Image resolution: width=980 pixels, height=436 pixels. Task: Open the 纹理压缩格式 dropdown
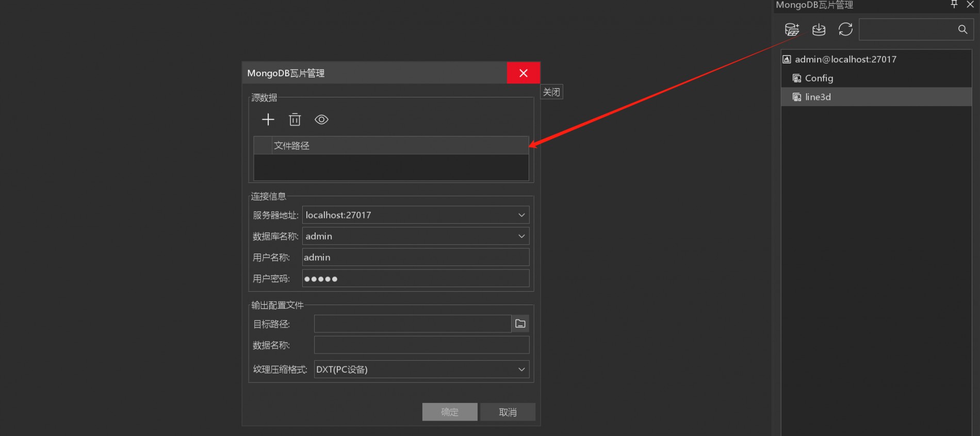tap(521, 369)
